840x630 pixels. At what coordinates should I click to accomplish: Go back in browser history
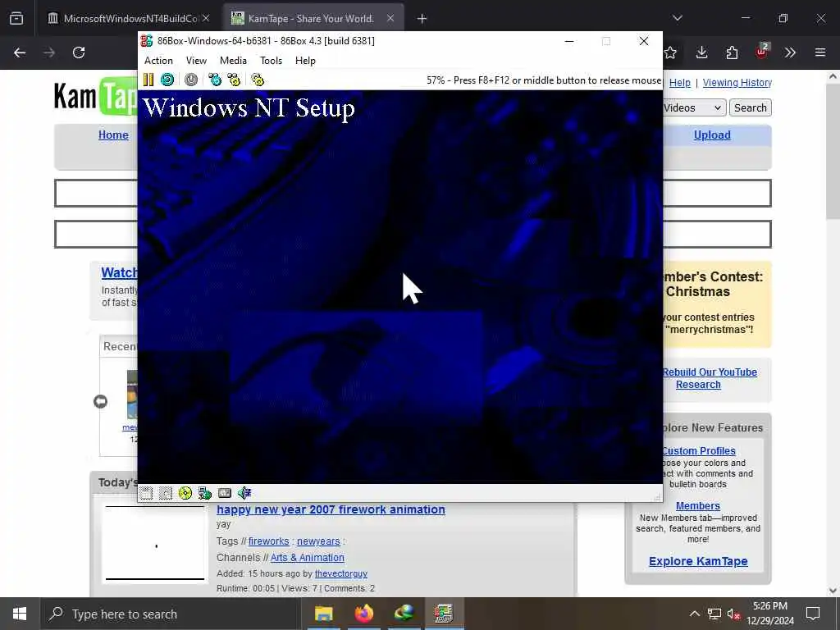click(20, 52)
